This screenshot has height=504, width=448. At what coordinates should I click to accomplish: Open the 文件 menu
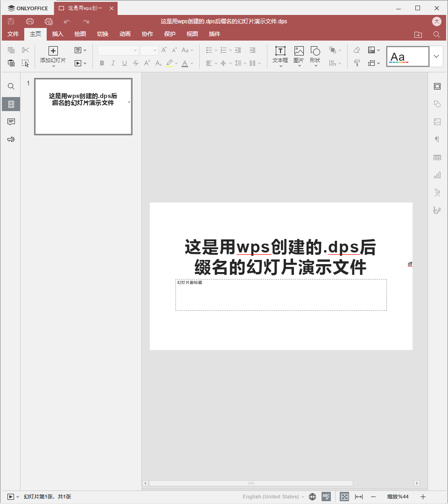(x=13, y=34)
